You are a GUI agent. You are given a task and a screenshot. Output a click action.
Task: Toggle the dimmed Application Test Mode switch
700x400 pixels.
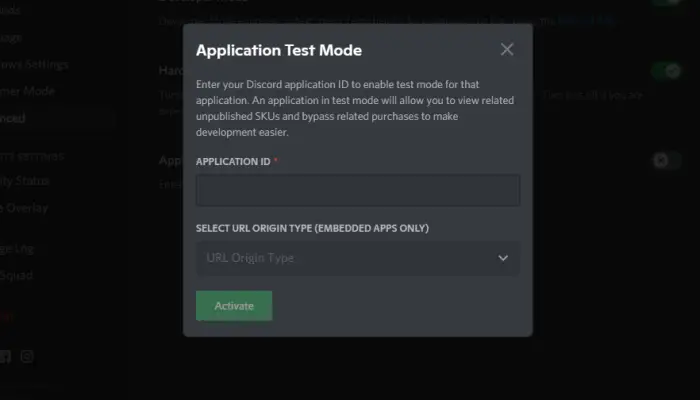[x=667, y=160]
